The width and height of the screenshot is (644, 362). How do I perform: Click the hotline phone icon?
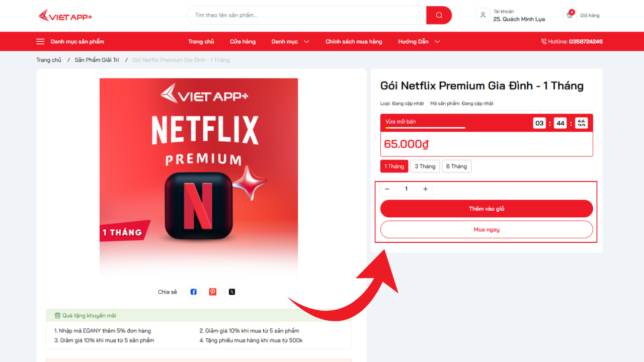544,41
